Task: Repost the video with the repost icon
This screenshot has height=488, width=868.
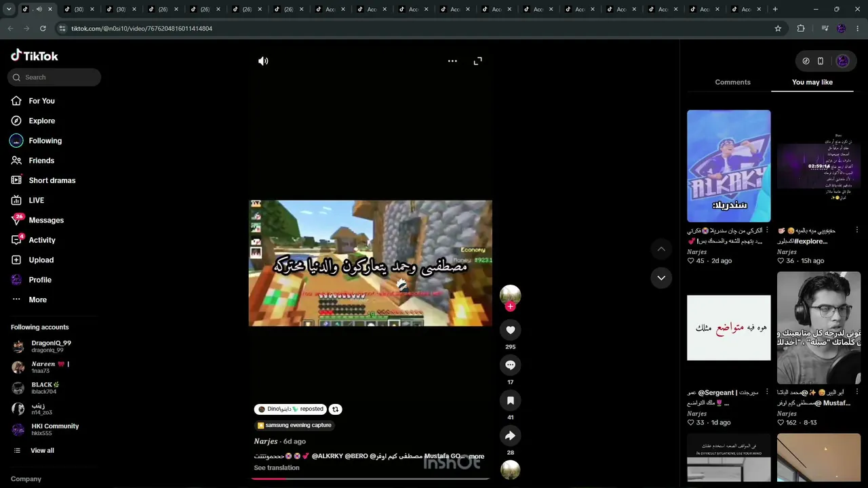Action: click(x=335, y=409)
